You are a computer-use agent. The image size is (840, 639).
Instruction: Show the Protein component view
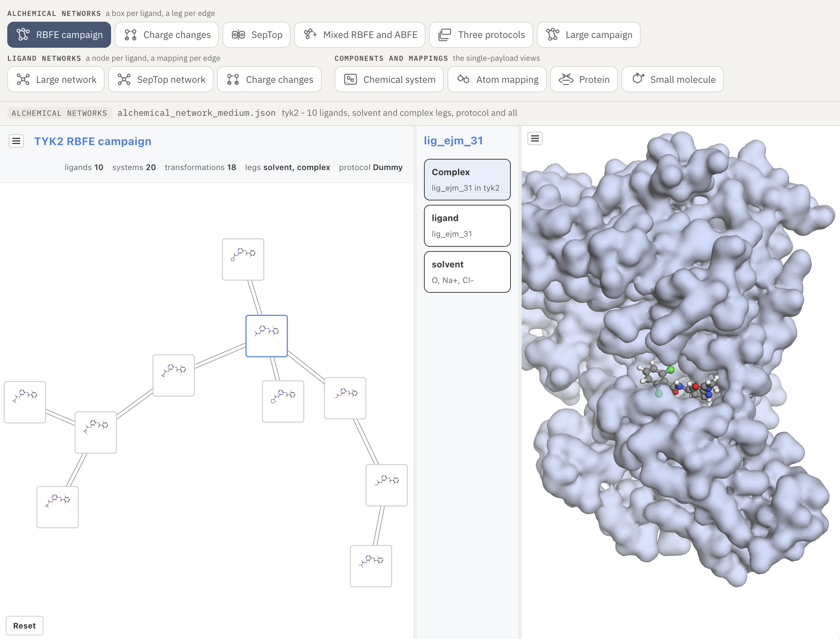coord(584,80)
